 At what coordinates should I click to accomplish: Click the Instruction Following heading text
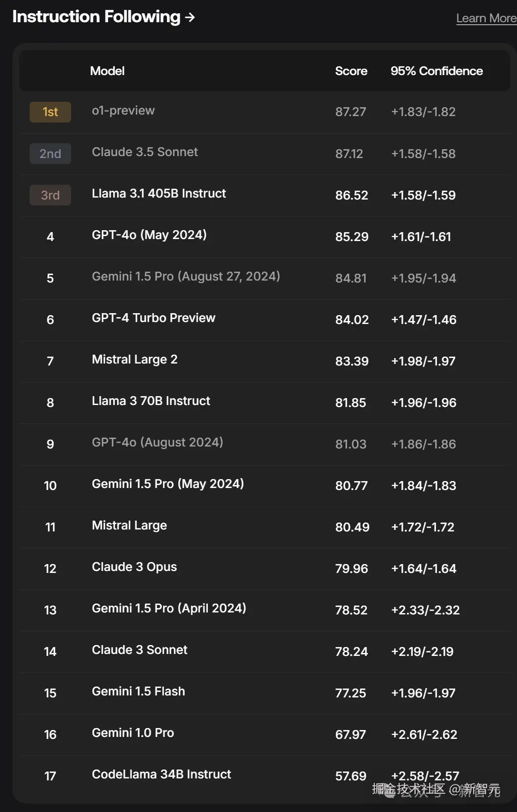pos(96,17)
